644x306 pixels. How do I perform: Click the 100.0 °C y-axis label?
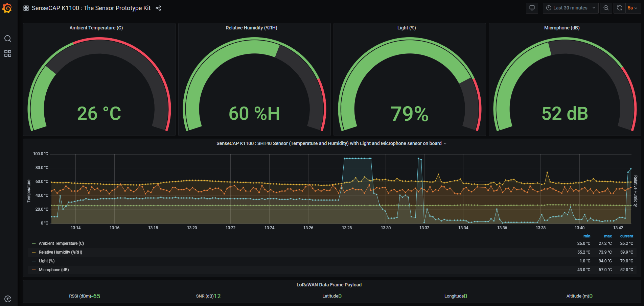(41, 154)
